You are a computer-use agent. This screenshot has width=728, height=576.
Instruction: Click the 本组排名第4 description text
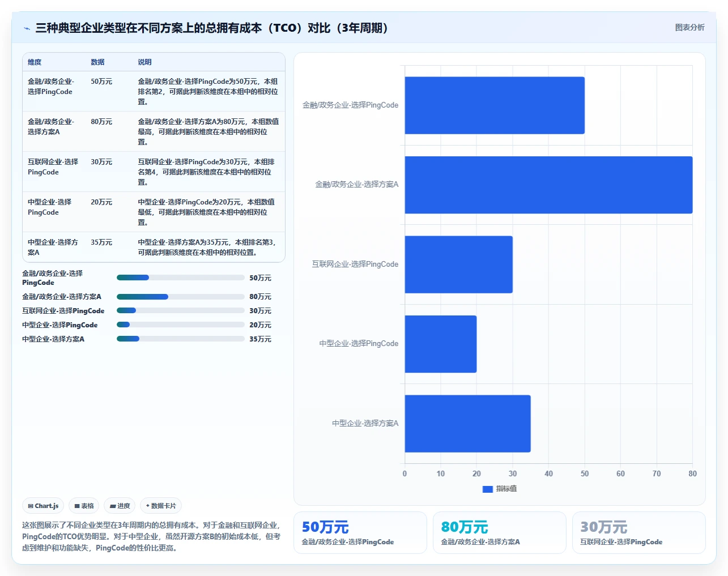tap(206, 172)
